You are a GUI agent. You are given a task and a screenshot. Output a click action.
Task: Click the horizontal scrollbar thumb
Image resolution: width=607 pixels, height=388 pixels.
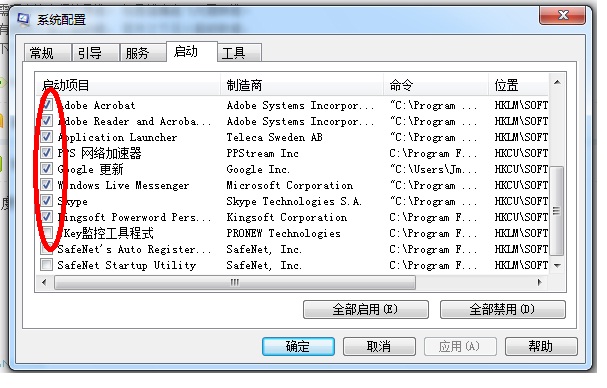click(235, 282)
